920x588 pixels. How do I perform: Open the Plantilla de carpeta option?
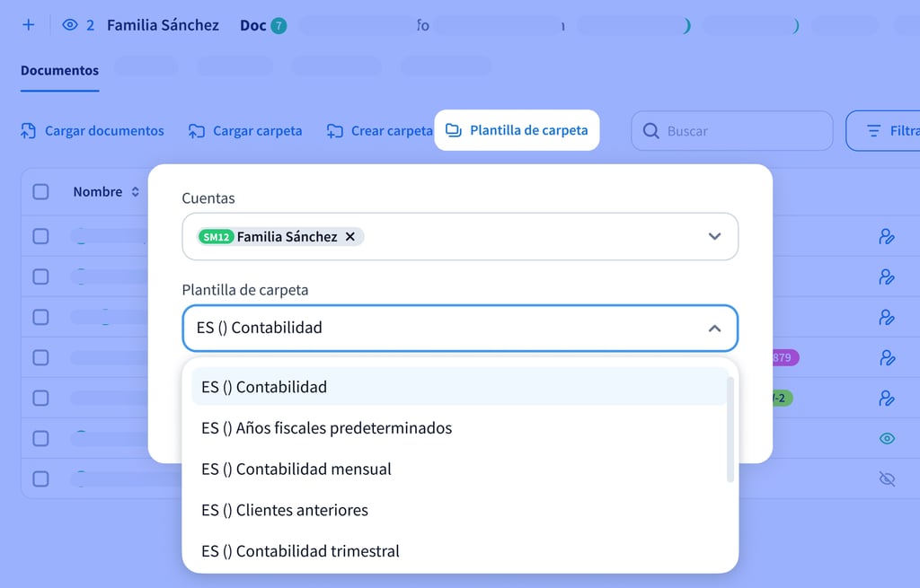517,130
